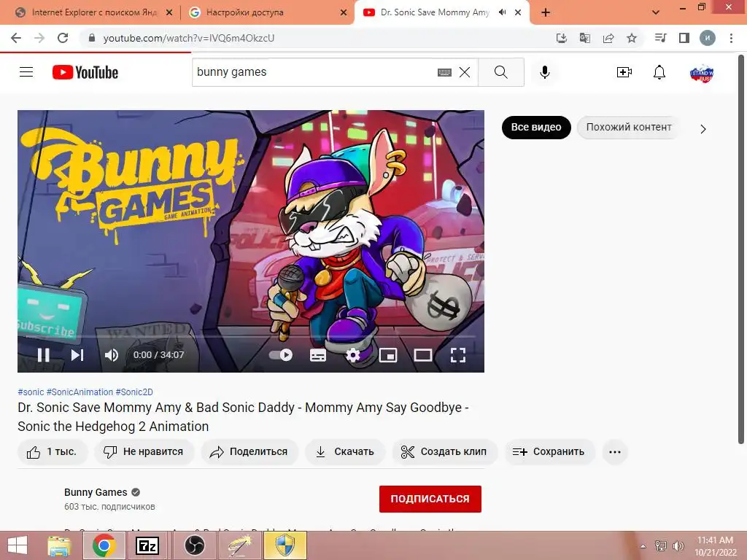Click the Не нравится dislike button
The width and height of the screenshot is (747, 560).
[144, 452]
